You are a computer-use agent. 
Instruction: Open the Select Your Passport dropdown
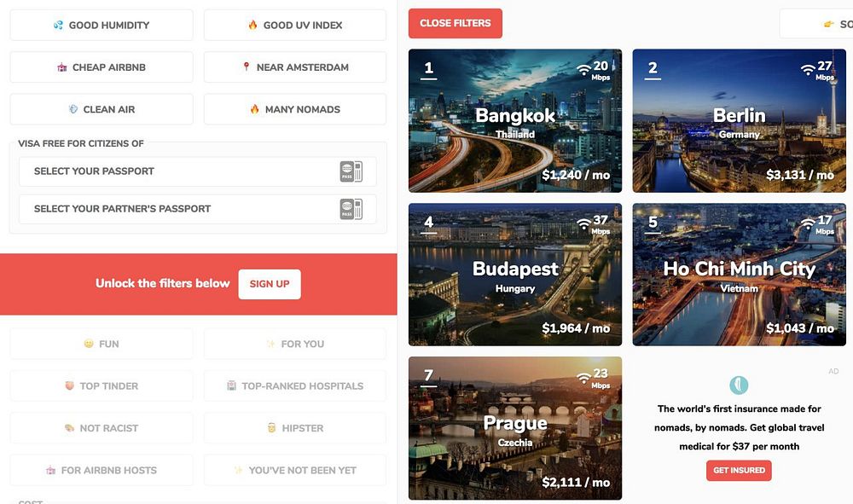[x=198, y=171]
